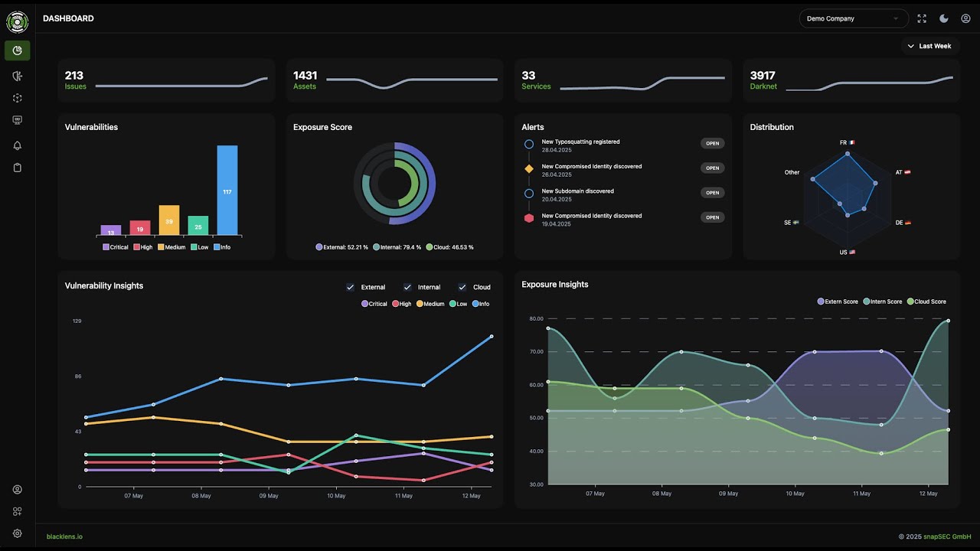Viewport: 980px width, 551px height.
Task: Toggle Cloud Score legend in Exposure Insights
Action: coord(926,302)
